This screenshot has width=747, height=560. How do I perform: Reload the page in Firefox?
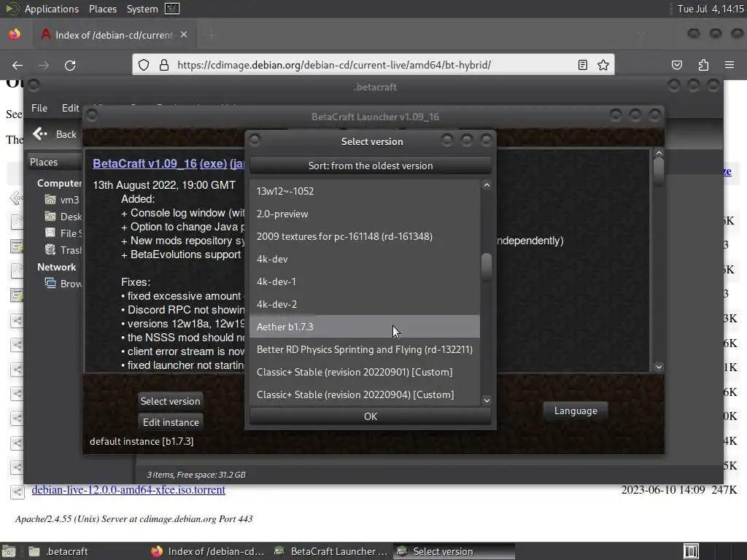click(70, 65)
